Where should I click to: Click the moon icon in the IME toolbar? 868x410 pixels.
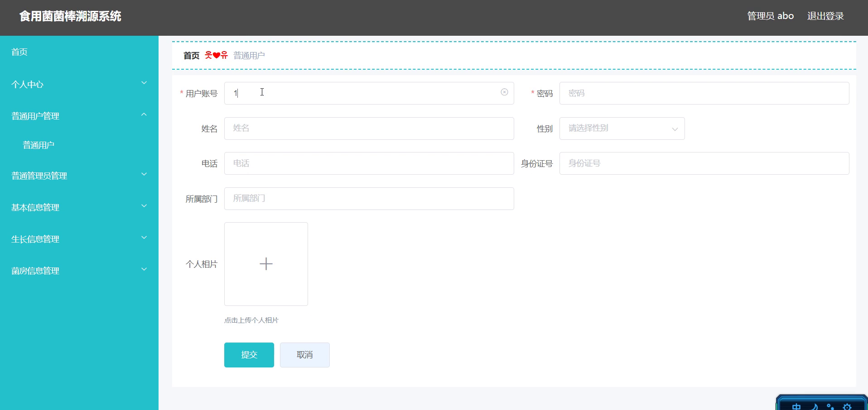[x=815, y=407]
